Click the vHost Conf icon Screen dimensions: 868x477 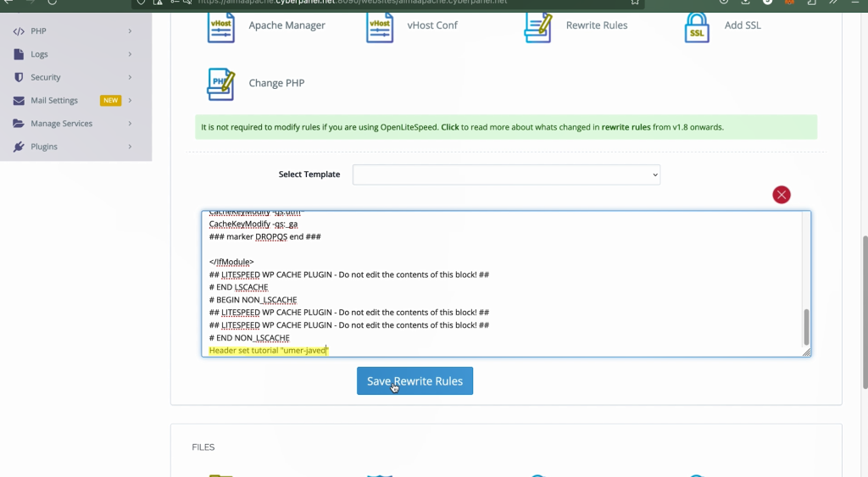coord(380,26)
